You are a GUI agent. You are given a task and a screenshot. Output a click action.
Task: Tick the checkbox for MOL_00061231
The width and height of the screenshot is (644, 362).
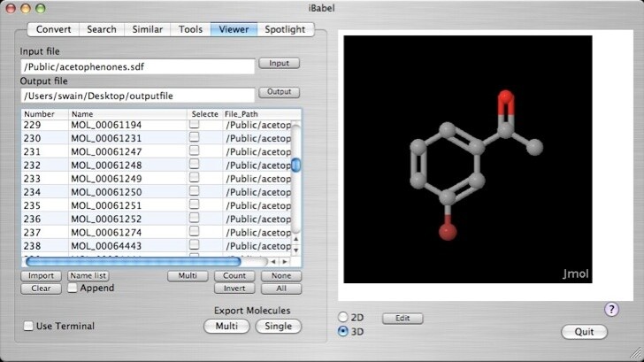point(195,137)
